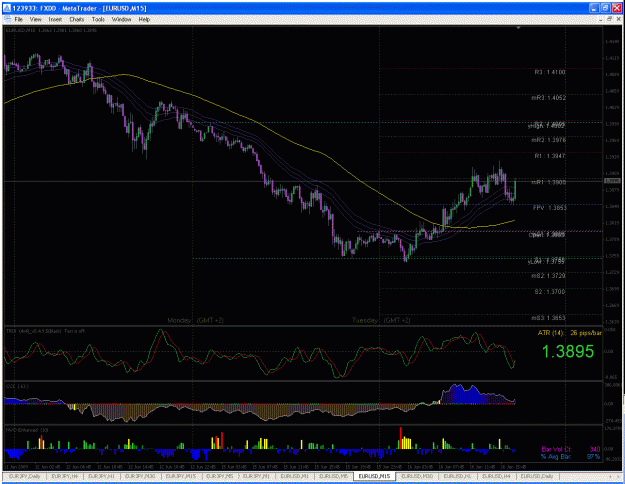Click the chart shift triangle marker
This screenshot has height=484, width=625.
[518, 28]
